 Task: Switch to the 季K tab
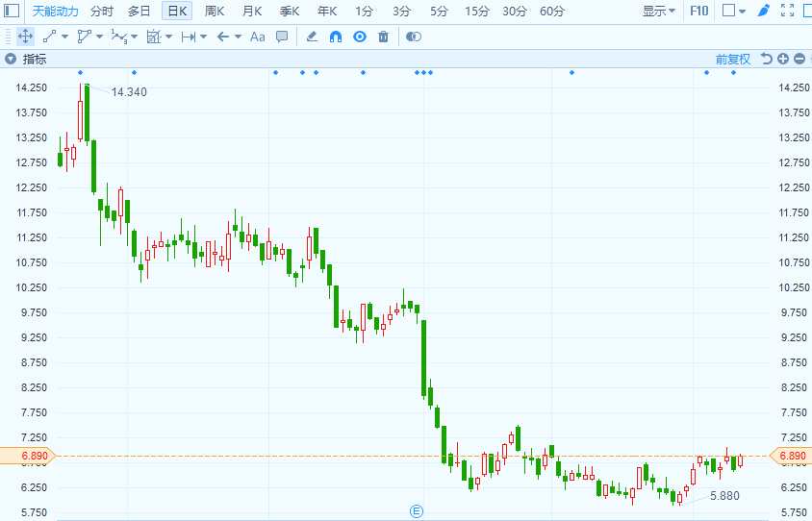pyautogui.click(x=290, y=11)
